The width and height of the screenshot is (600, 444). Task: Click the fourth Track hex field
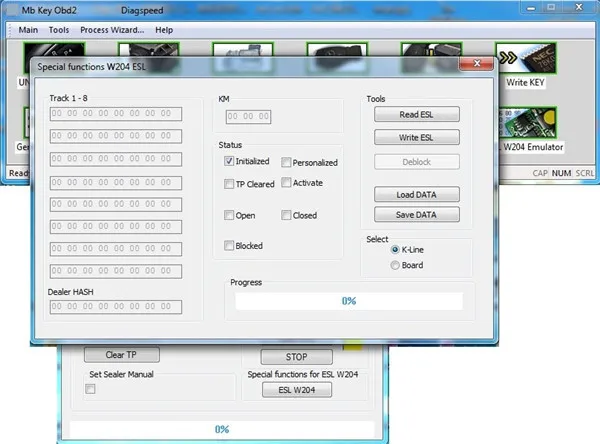click(x=116, y=183)
